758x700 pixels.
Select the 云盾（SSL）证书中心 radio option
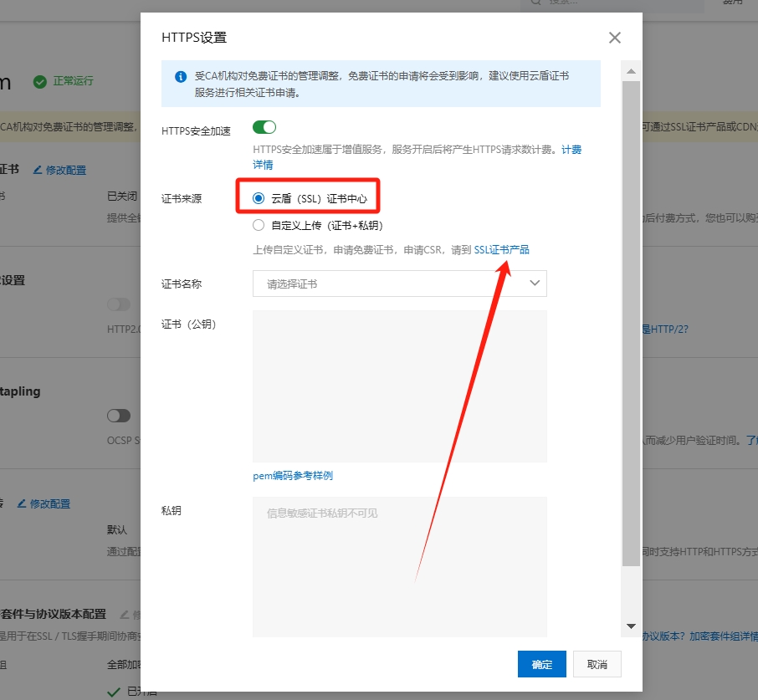click(259, 199)
